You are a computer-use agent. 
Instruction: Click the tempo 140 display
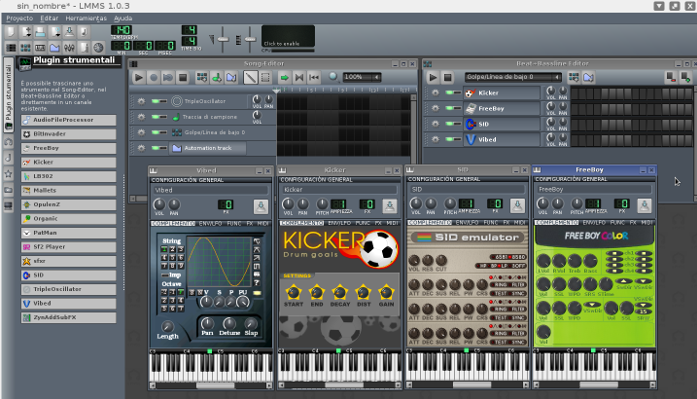coord(121,30)
